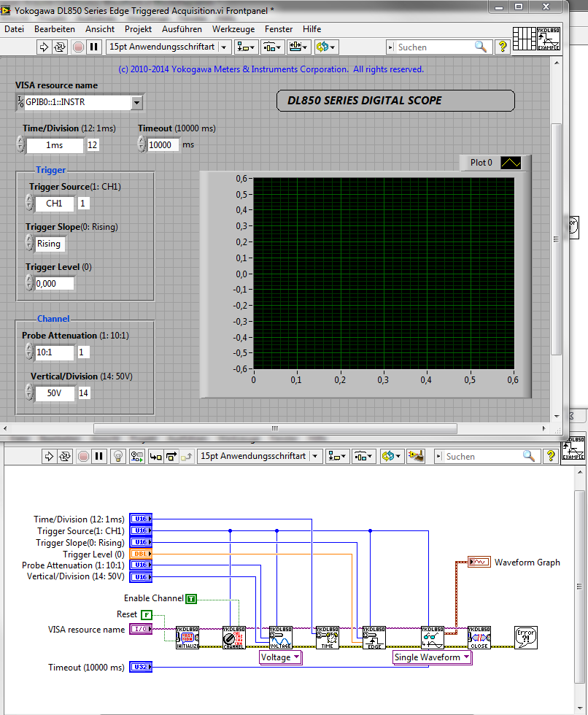
Task: Click the DL850 SERIES DIGITAL SCOPE banner
Action: pyautogui.click(x=395, y=101)
